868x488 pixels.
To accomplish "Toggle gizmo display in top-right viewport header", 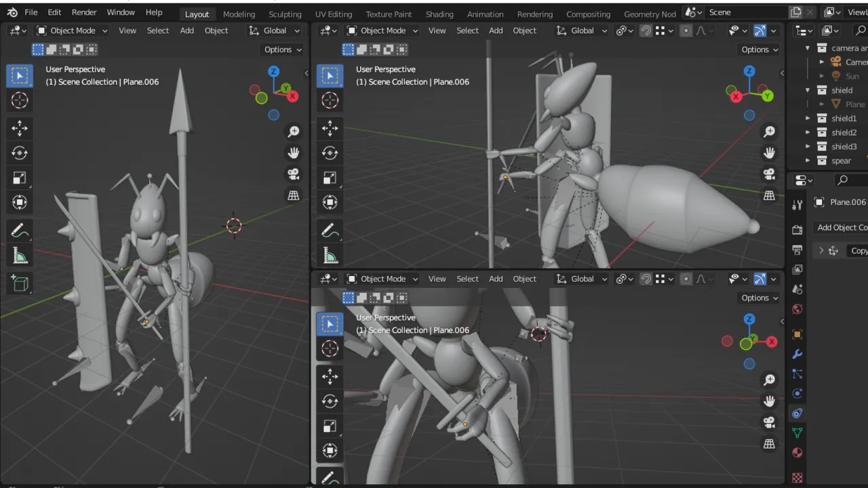I will (x=759, y=30).
